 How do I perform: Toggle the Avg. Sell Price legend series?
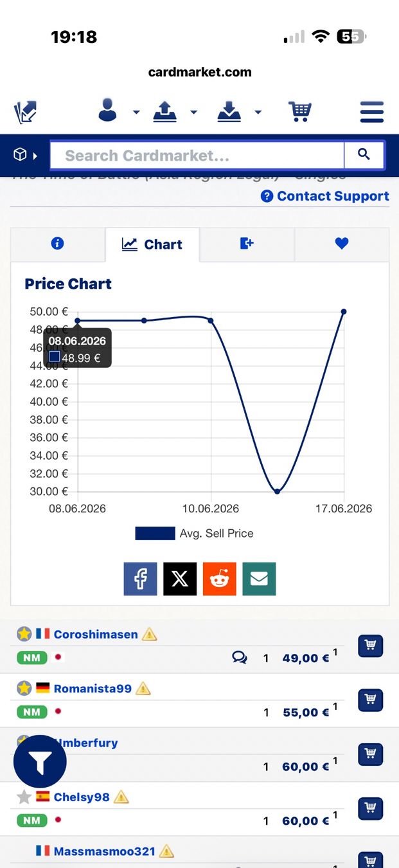point(194,533)
